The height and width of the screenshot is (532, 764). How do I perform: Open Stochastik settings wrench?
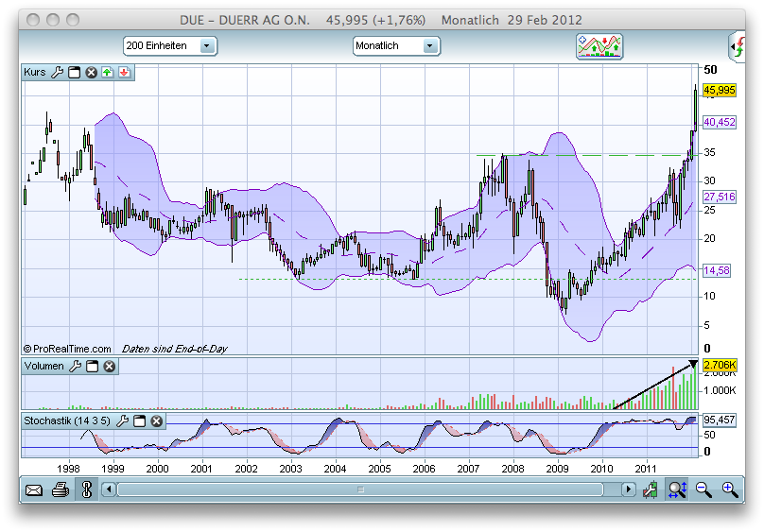(x=122, y=420)
